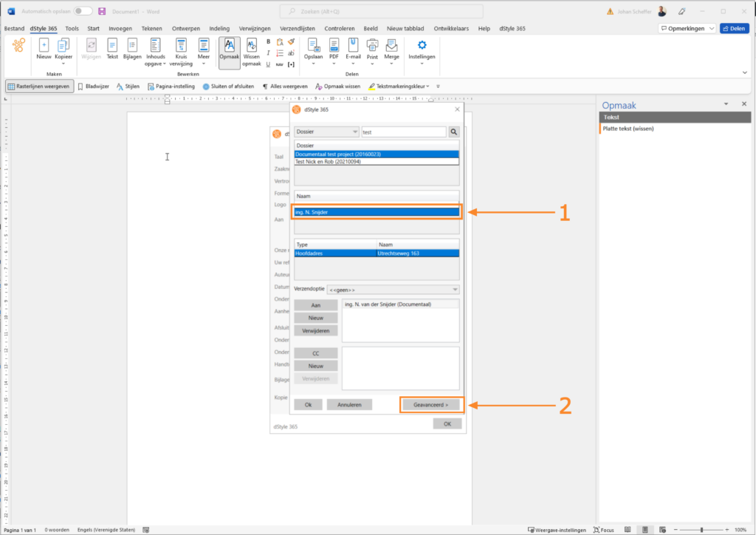The width and height of the screenshot is (756, 535).
Task: Click the test search input field
Action: coord(404,132)
